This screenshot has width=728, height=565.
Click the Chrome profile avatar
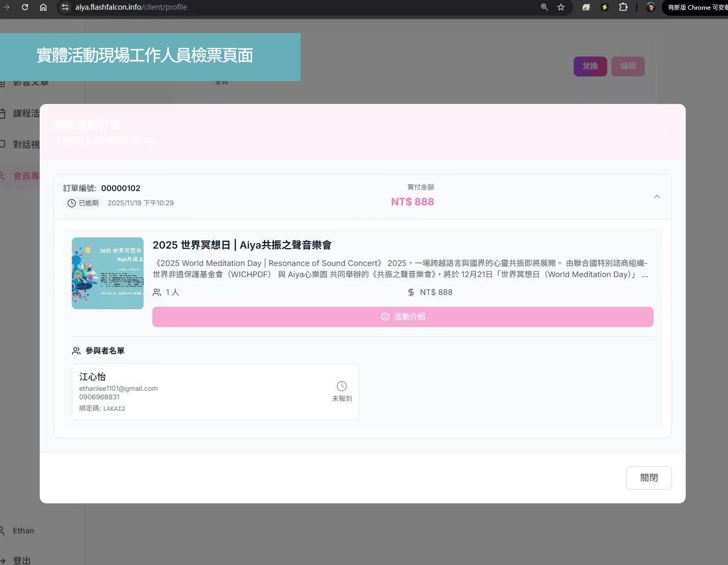tap(650, 7)
